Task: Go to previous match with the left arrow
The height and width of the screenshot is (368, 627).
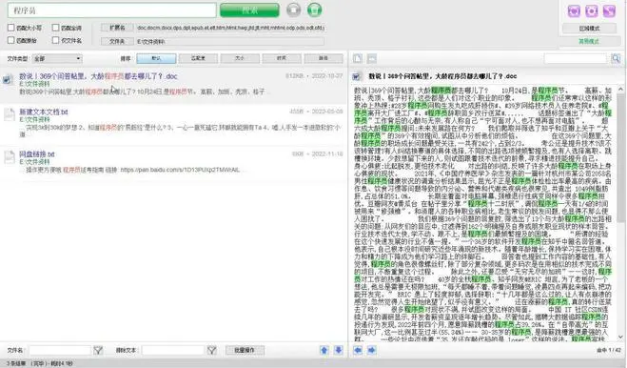Action: point(357,350)
